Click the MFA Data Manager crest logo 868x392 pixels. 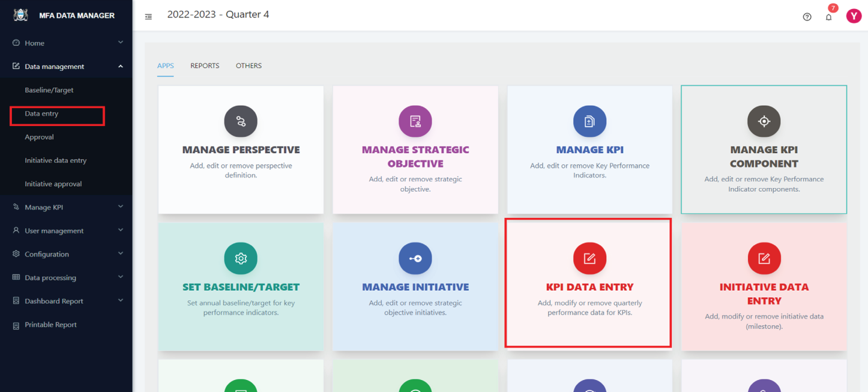[x=21, y=15]
